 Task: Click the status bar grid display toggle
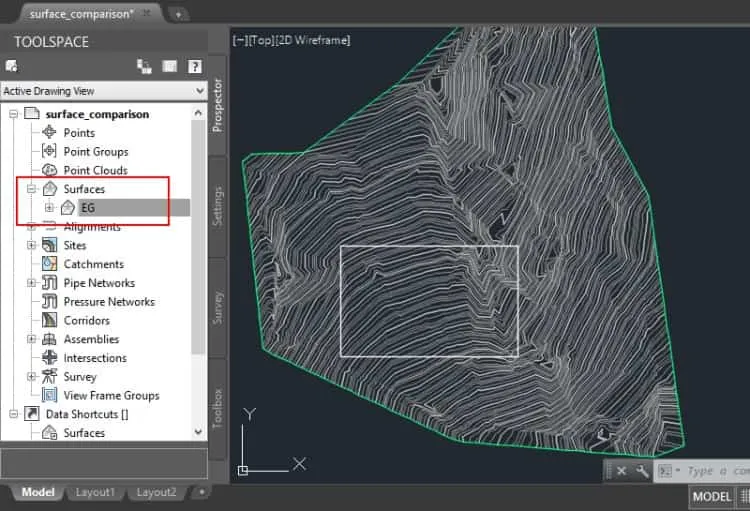coord(745,497)
